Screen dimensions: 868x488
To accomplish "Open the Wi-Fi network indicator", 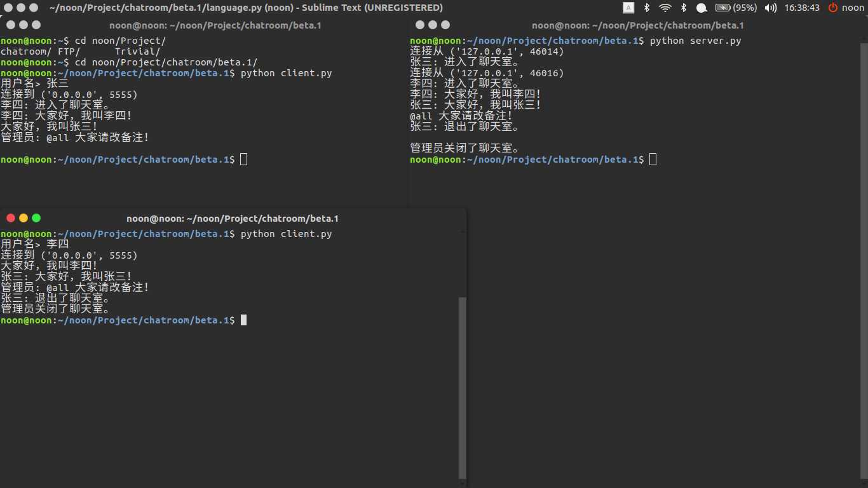I will 665,8.
